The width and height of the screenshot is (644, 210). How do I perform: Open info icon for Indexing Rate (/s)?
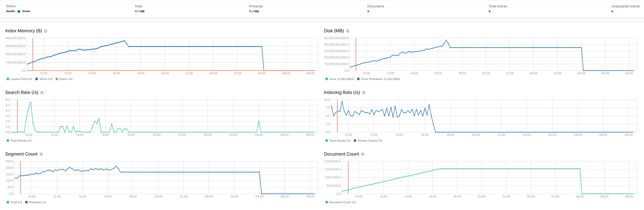[x=364, y=93]
